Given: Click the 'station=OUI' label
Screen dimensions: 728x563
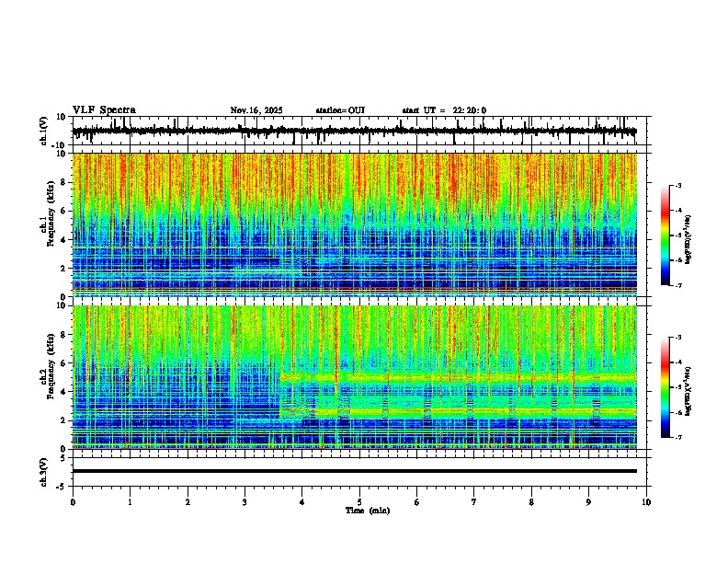Looking at the screenshot, I should coord(340,110).
